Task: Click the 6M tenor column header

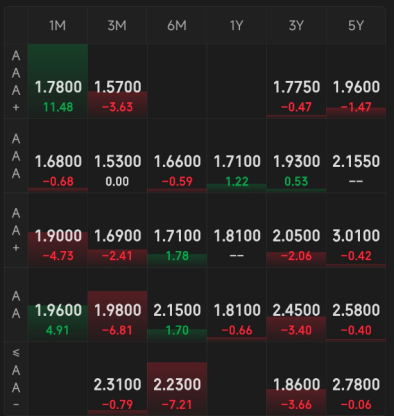Action: [177, 25]
